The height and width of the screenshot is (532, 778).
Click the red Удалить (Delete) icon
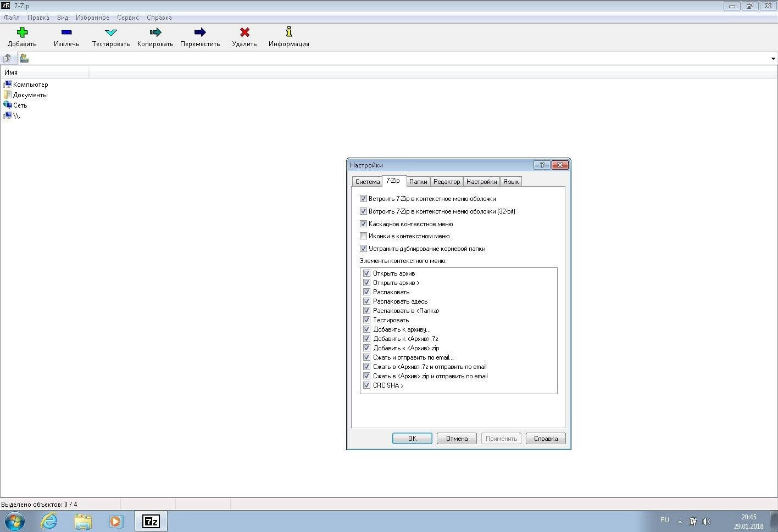point(244,32)
